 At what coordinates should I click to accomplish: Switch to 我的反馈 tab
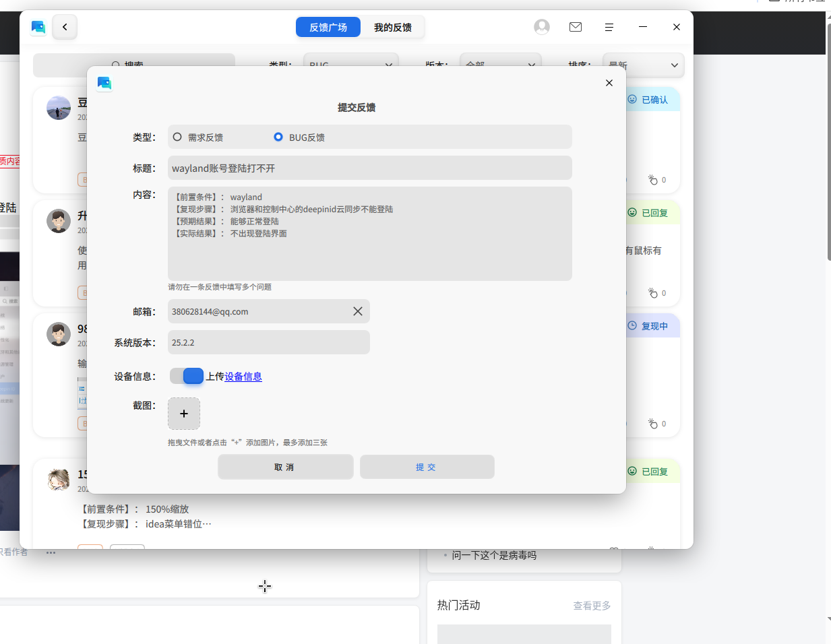pyautogui.click(x=393, y=27)
